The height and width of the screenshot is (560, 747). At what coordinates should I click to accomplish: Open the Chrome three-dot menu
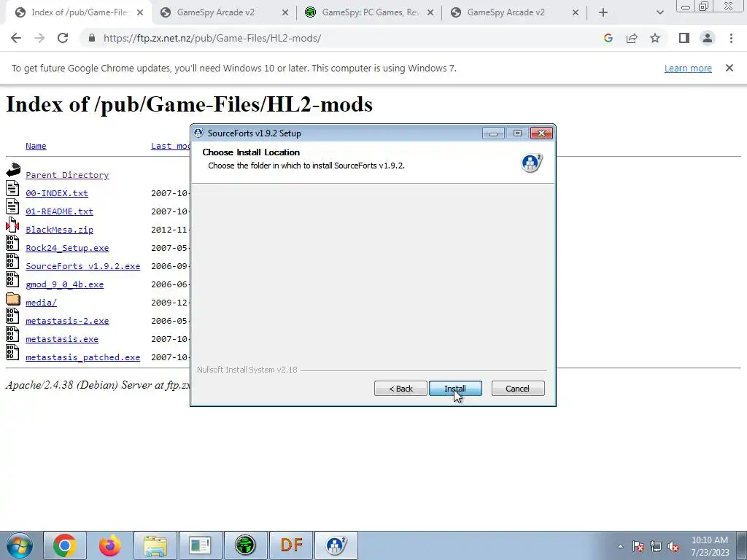coord(731,38)
